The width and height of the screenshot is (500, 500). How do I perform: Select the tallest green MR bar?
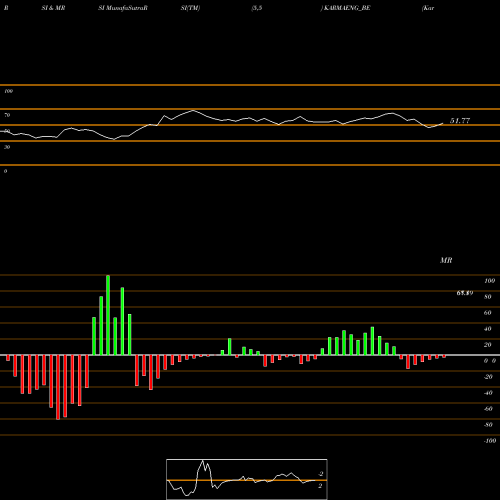[x=108, y=315]
